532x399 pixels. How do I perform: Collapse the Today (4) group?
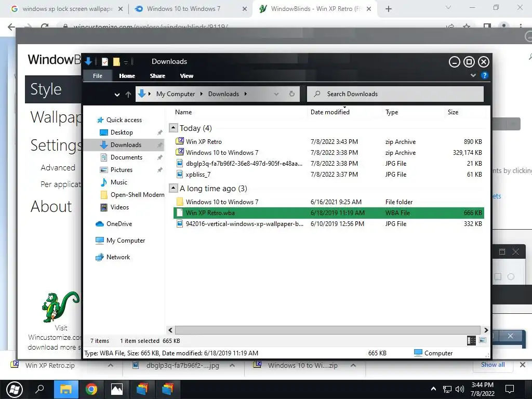pos(174,128)
